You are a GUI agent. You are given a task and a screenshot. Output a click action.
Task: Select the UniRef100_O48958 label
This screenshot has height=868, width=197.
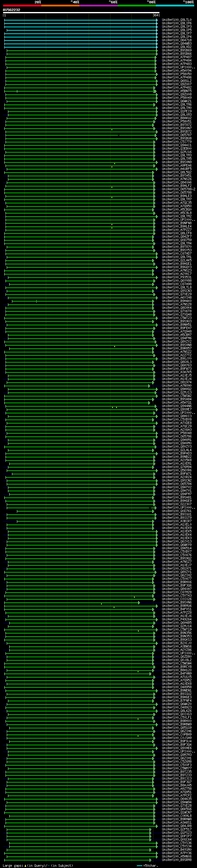click(x=177, y=687)
